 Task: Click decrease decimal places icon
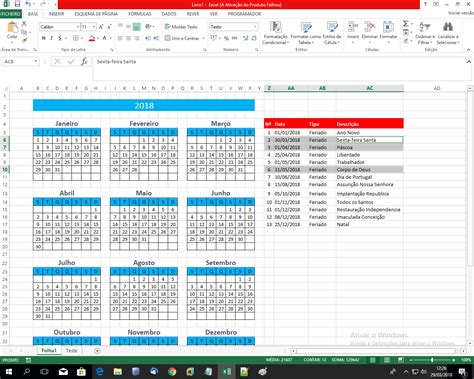coord(254,38)
